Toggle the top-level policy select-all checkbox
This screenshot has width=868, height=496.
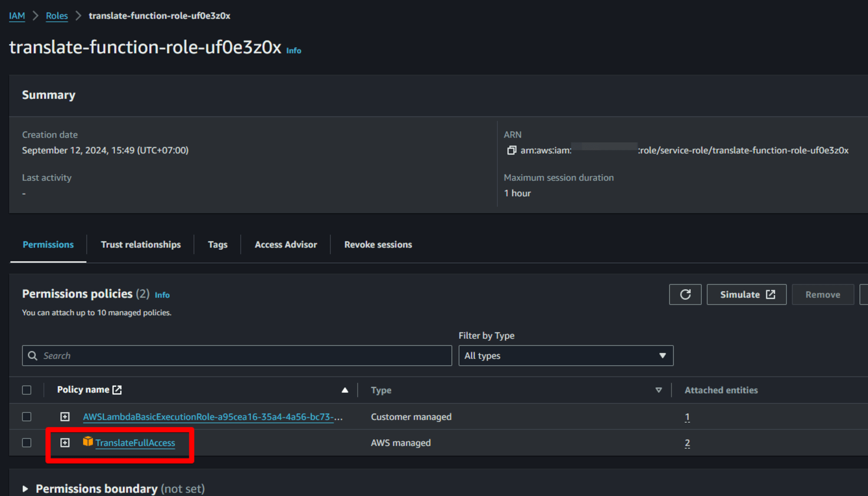click(x=27, y=390)
